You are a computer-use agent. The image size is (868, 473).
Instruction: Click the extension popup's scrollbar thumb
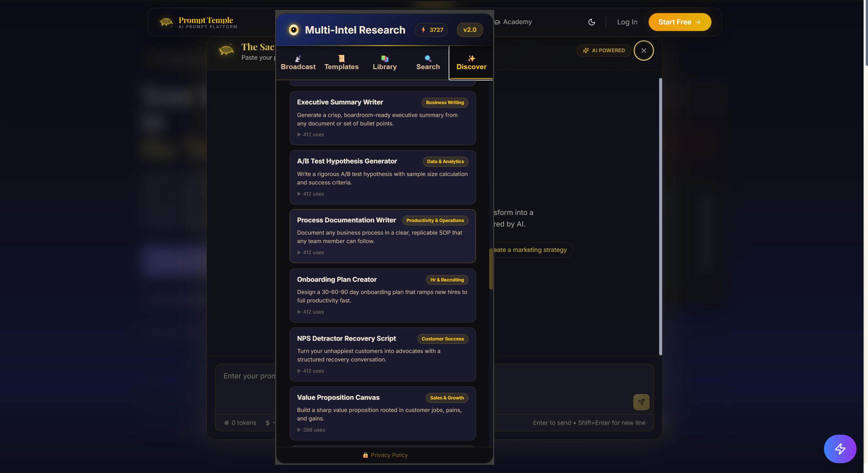point(491,269)
